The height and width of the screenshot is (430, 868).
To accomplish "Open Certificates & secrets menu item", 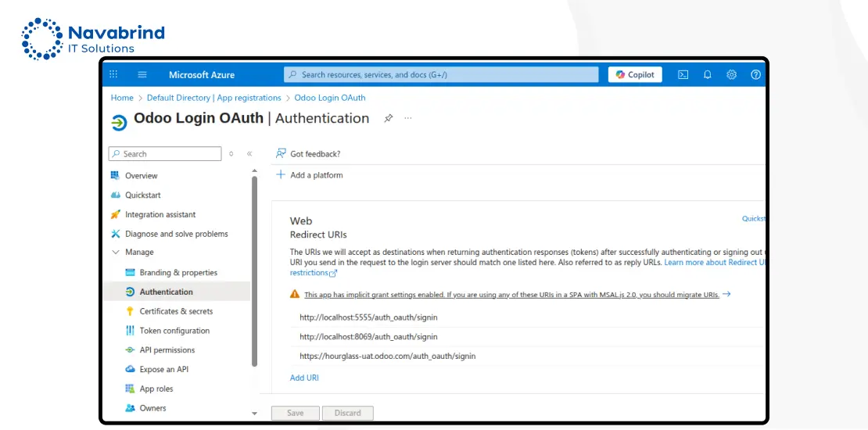I will point(175,311).
